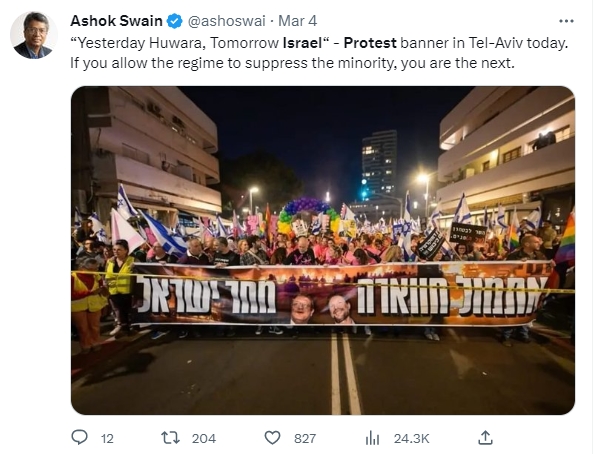The width and height of the screenshot is (594, 454).
Task: Click the tweet's second line of text
Action: 292,63
